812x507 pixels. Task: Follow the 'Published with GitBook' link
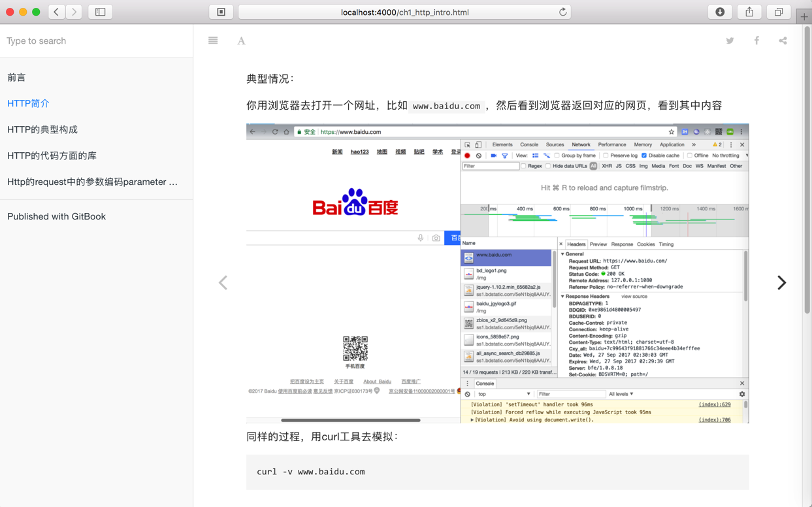click(96, 216)
